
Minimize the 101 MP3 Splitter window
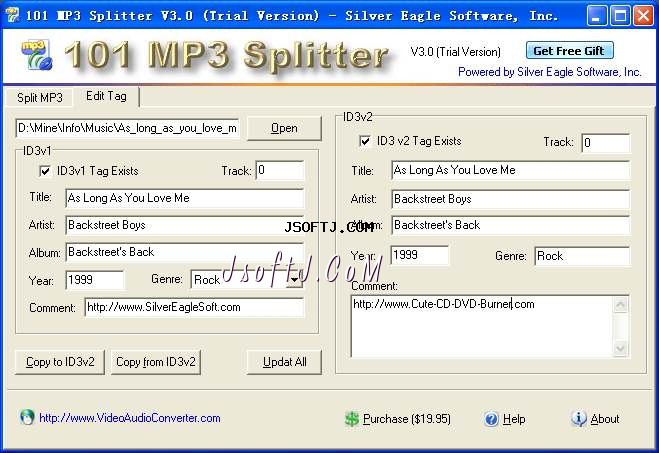[597, 16]
